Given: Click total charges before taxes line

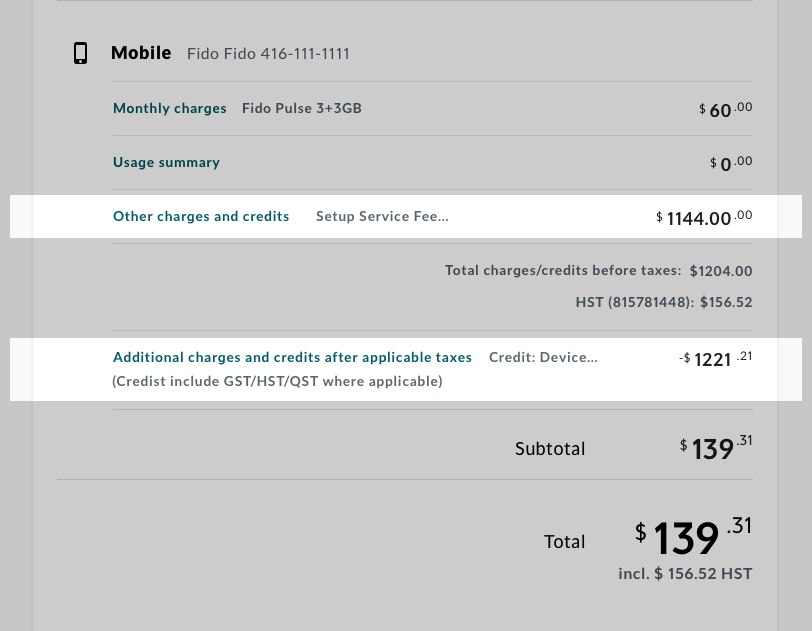Looking at the screenshot, I should click(x=598, y=271).
